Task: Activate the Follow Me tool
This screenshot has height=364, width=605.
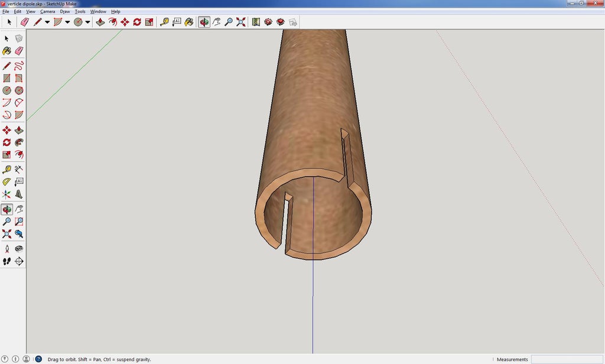Action: click(x=19, y=142)
